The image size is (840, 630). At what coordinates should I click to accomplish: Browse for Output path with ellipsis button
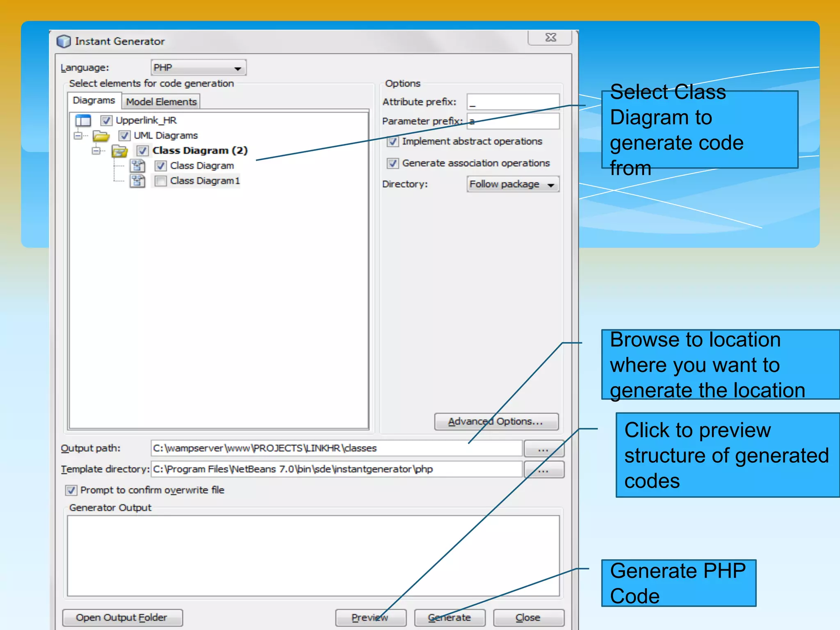click(544, 449)
